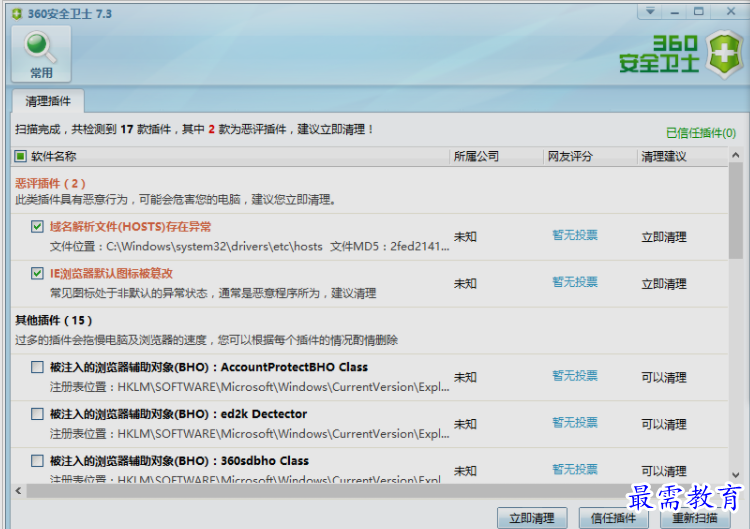The image size is (750, 529).
Task: Select the IE浏览器默认图标被篡改 entry title
Action: pyautogui.click(x=111, y=274)
